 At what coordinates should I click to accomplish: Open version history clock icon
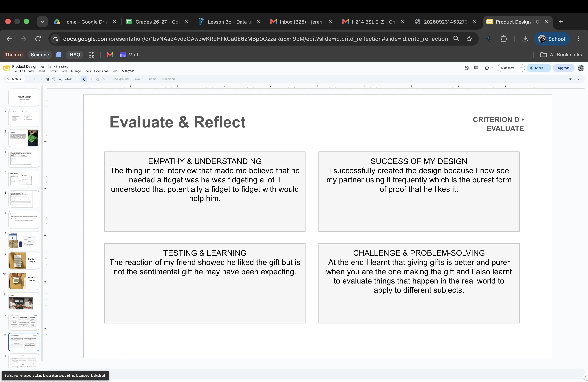click(x=466, y=68)
